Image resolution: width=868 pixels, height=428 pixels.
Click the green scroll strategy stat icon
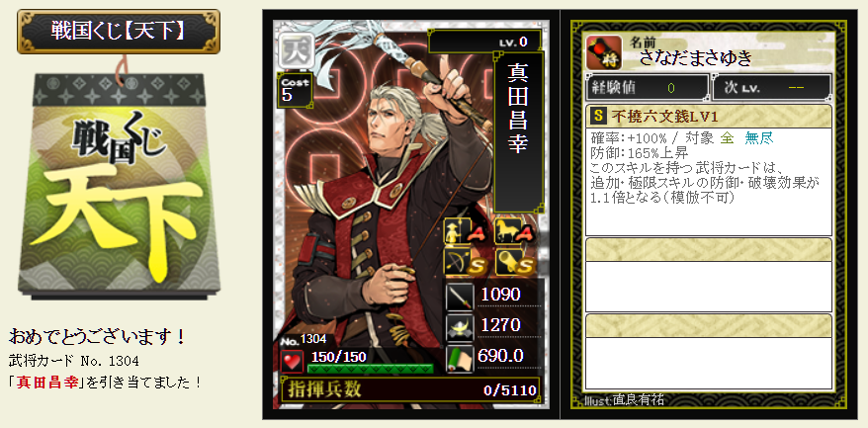click(460, 358)
